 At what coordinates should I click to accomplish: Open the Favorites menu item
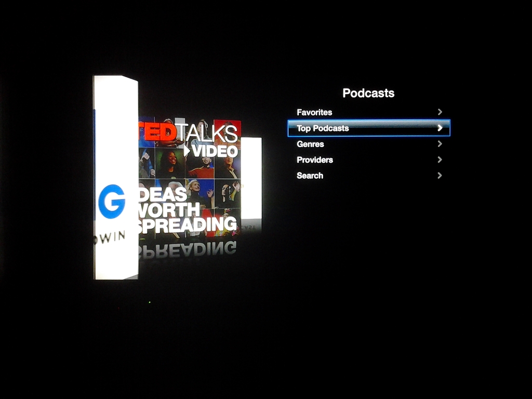coord(369,112)
